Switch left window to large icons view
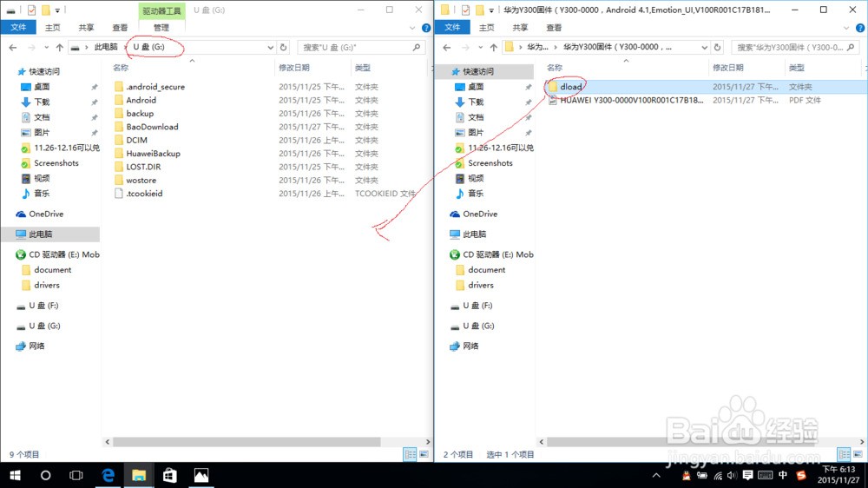The image size is (868, 488). pos(424,454)
